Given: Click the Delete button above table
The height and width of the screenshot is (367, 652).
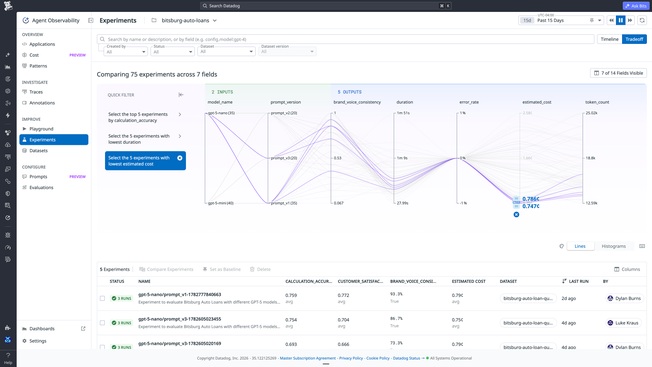Looking at the screenshot, I should tap(260, 269).
